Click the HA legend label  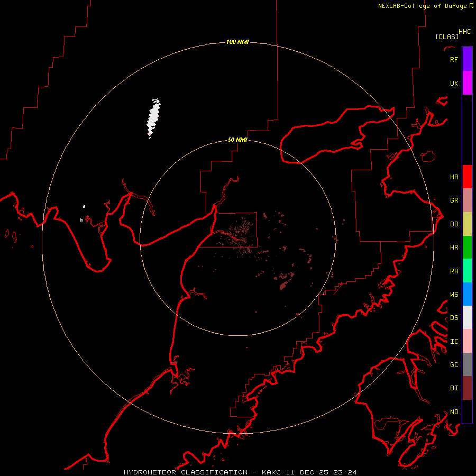[x=454, y=177]
